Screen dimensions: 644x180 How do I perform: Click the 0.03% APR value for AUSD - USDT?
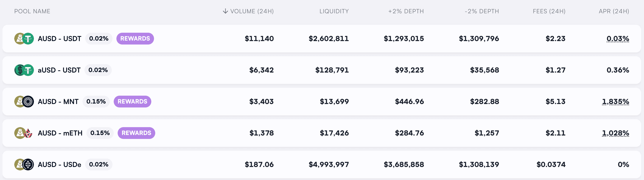point(617,39)
